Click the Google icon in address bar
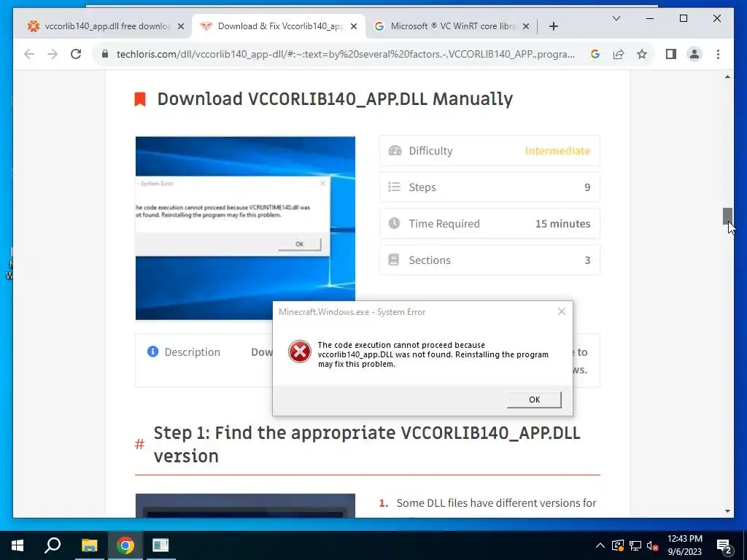The width and height of the screenshot is (747, 560). coord(595,54)
